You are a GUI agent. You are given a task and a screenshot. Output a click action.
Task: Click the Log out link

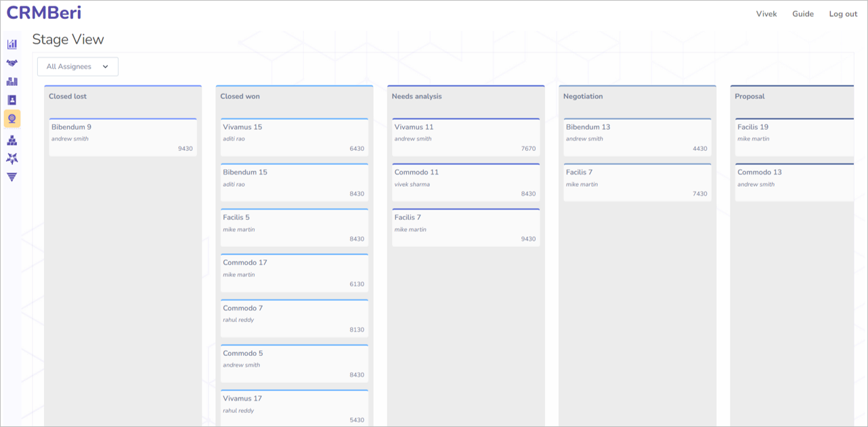843,14
